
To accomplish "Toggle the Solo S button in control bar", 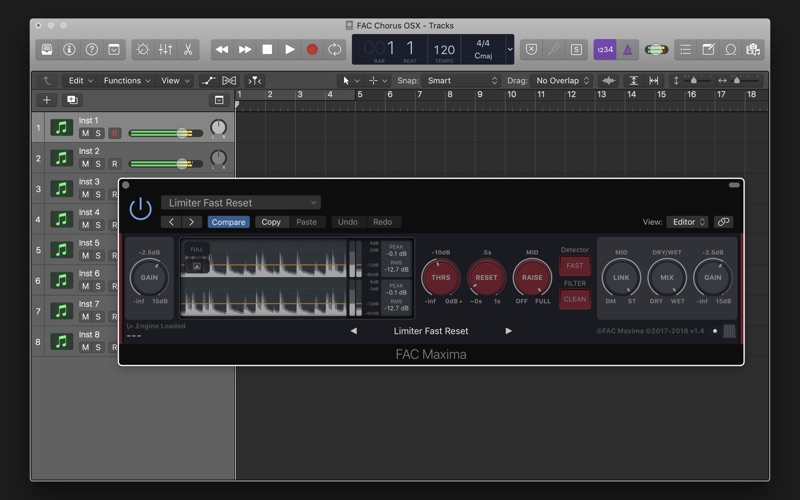I will click(576, 49).
